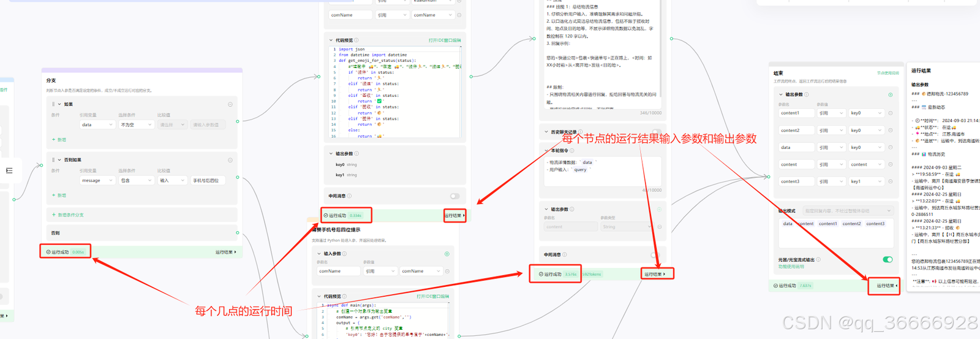Disable the 元器/元宝流式输出 switch
The width and height of the screenshot is (980, 339).
887,259
